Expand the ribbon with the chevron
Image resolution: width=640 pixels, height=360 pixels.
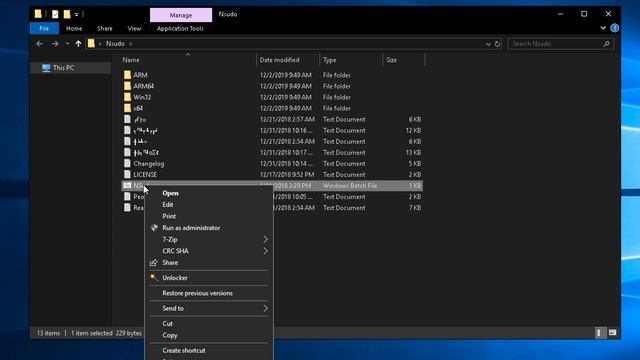pyautogui.click(x=603, y=28)
